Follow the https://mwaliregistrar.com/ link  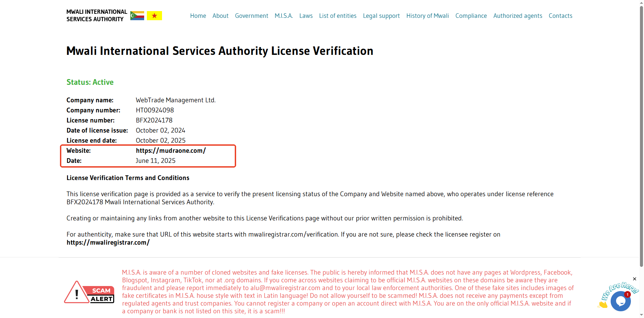[x=108, y=243]
